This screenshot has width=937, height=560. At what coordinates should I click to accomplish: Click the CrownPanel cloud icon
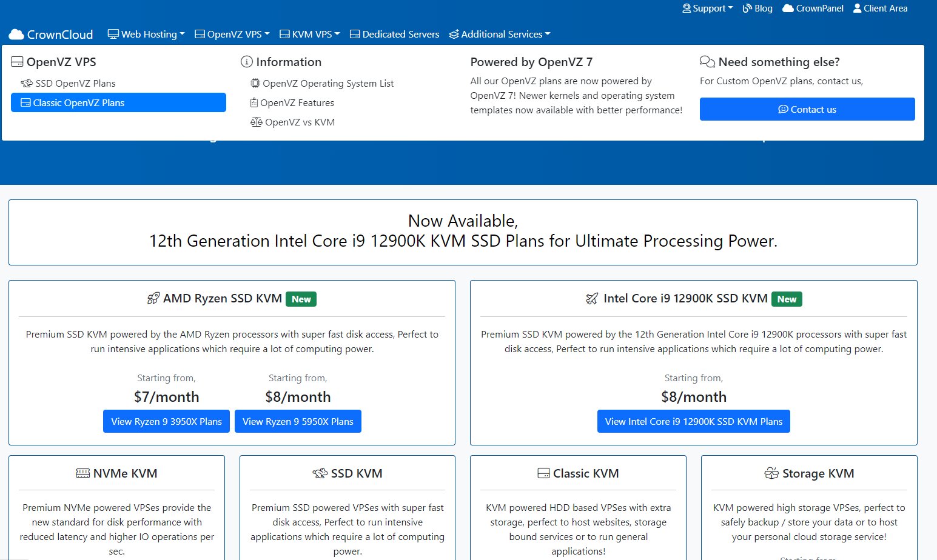(788, 8)
